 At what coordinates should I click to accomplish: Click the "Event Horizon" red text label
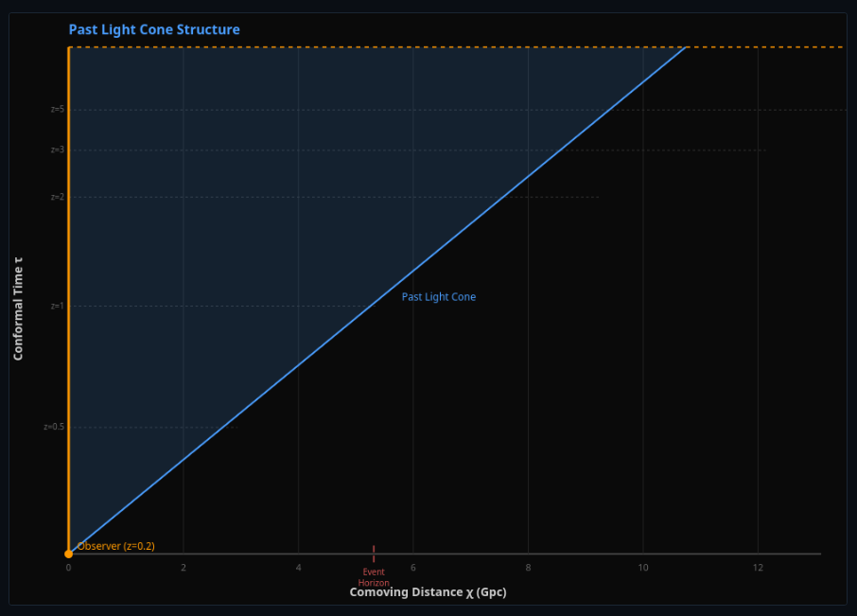pos(374,577)
